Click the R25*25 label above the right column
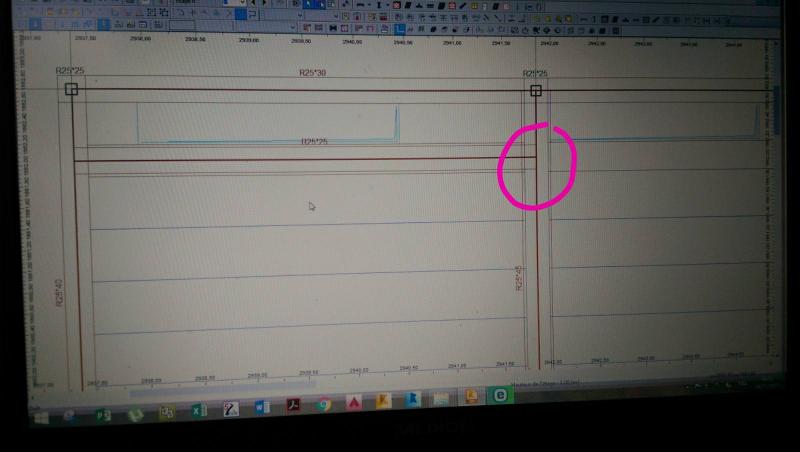 click(535, 73)
